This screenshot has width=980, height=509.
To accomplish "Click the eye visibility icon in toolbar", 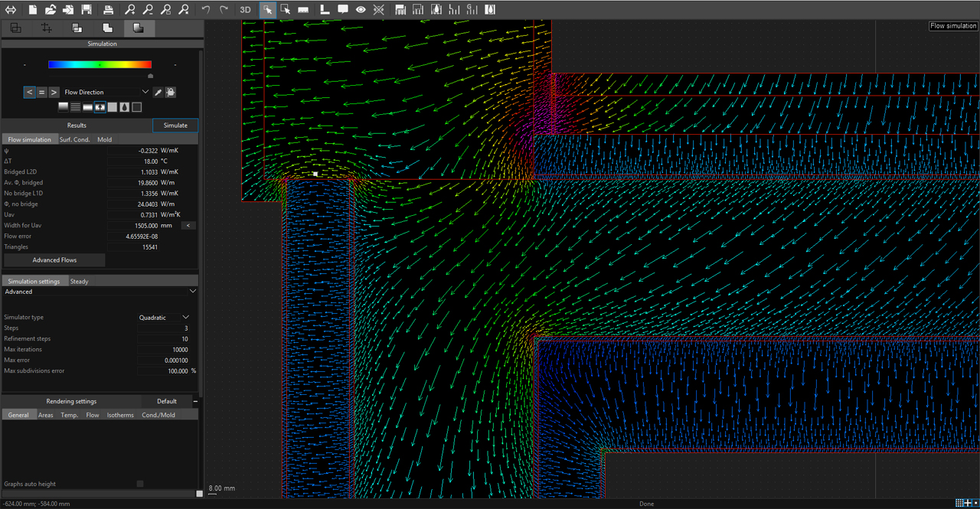I will pos(361,10).
